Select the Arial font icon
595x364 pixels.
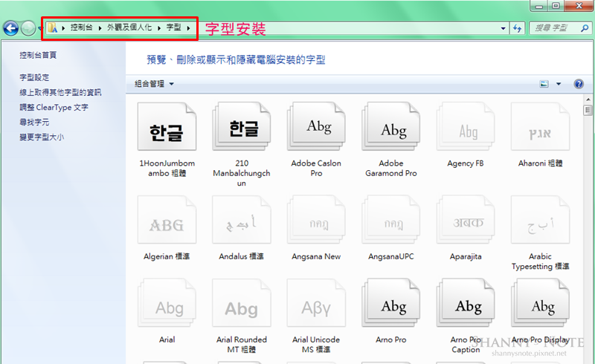167,302
